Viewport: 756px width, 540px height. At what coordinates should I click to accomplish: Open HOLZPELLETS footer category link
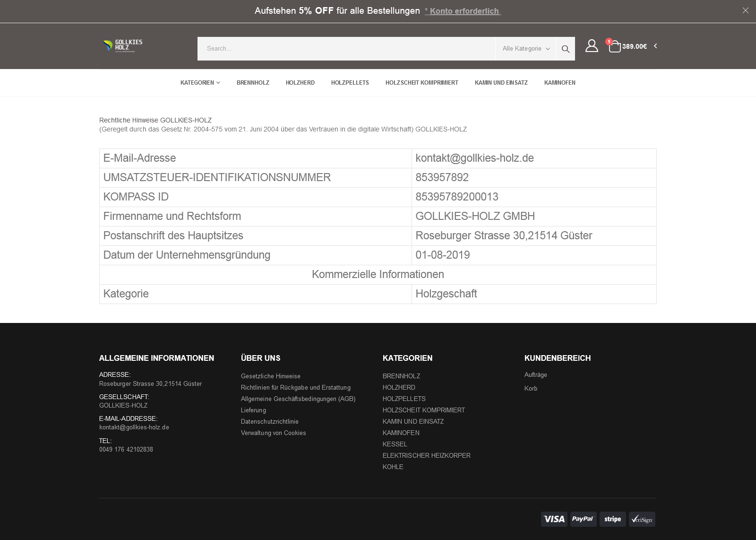point(404,399)
